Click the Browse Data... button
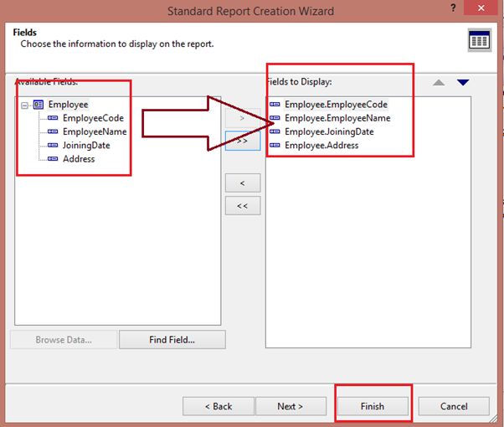504x427 pixels. 64,340
